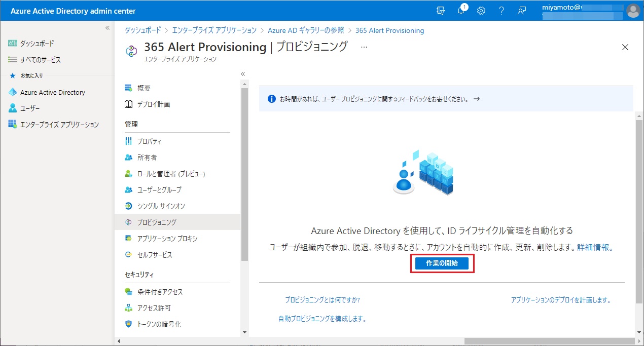This screenshot has width=644, height=346.
Task: Open Azure Active Directory from favorites
Action: click(x=52, y=92)
